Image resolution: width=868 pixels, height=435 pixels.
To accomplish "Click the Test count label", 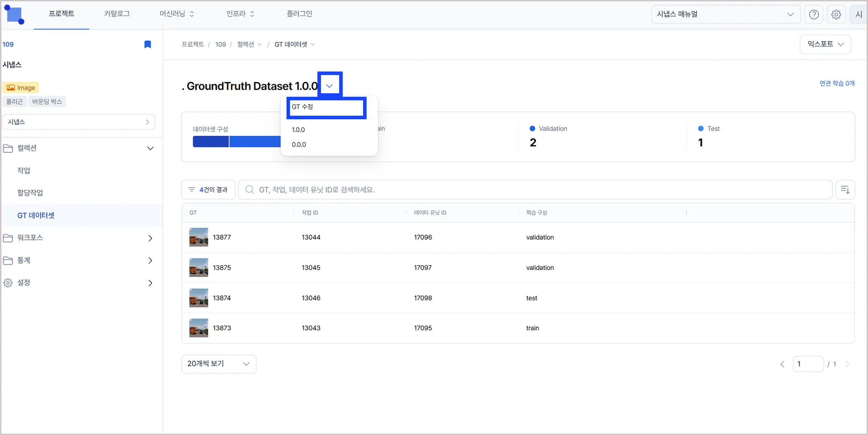I will click(x=713, y=128).
